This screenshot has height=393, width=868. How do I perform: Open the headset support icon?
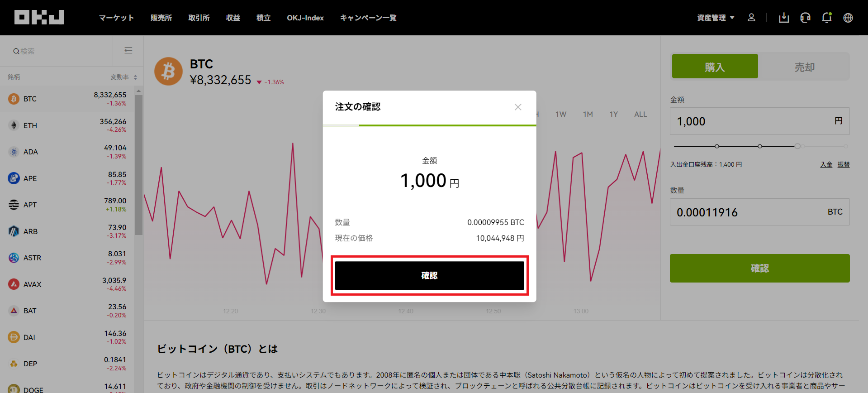[x=805, y=18]
